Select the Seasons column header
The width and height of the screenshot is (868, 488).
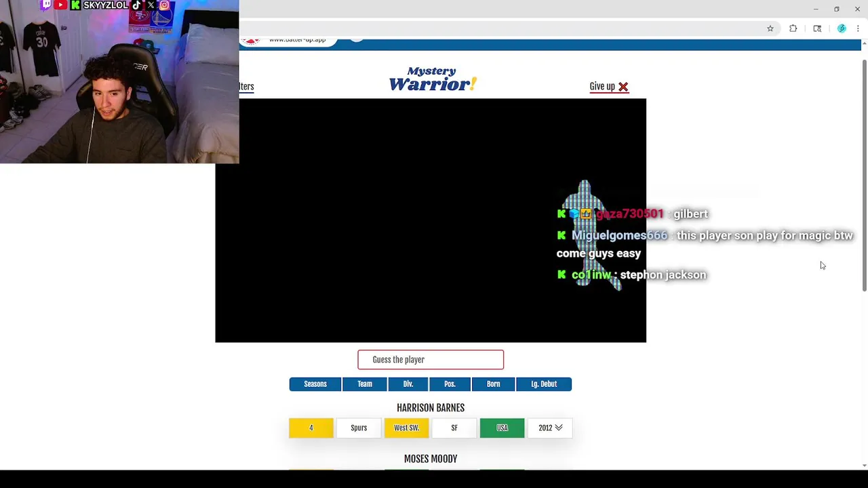pos(315,384)
